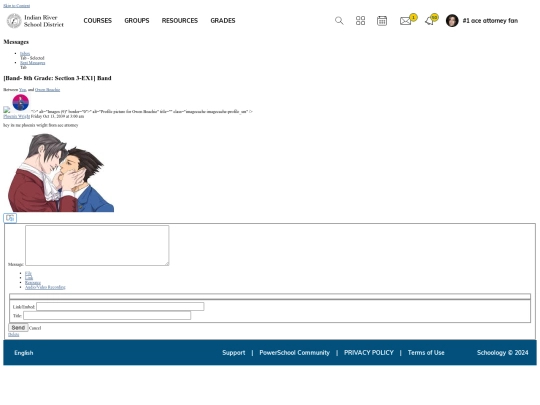
Task: Switch to the Inbox tab
Action: [25, 53]
